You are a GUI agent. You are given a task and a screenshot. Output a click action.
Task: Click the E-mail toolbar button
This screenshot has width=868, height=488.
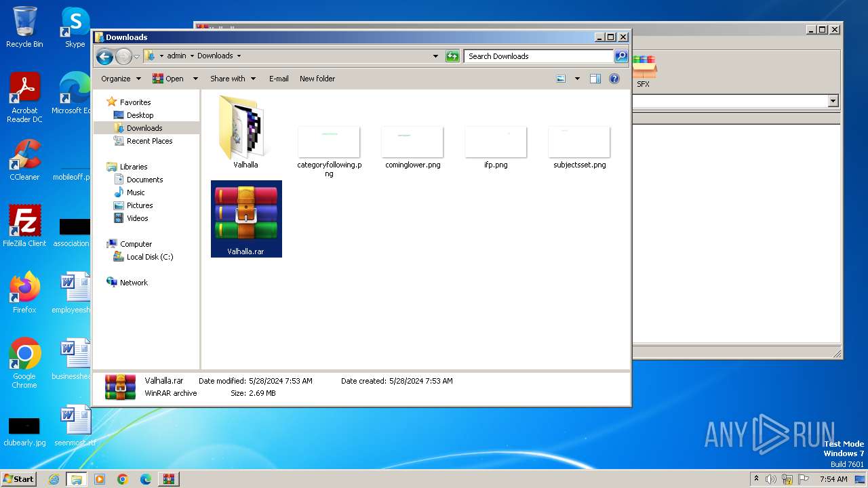point(279,79)
